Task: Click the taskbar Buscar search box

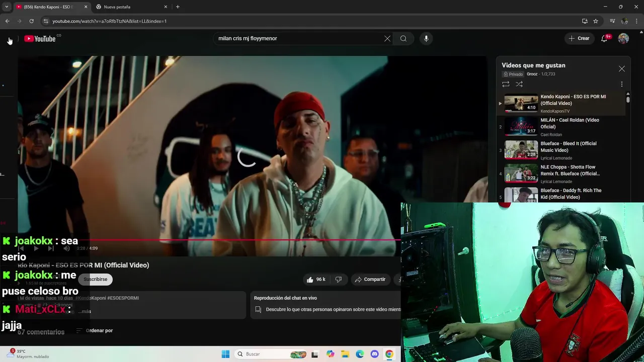Action: (x=272, y=354)
